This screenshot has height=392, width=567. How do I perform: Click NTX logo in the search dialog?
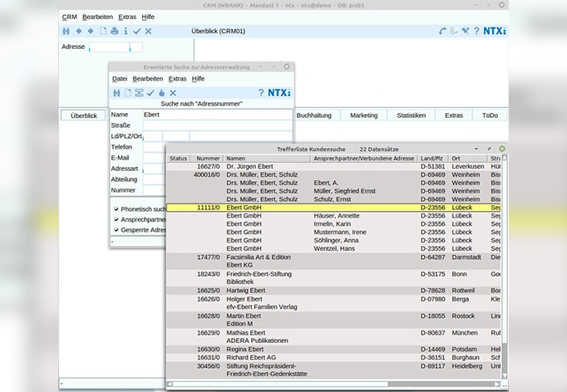(279, 93)
